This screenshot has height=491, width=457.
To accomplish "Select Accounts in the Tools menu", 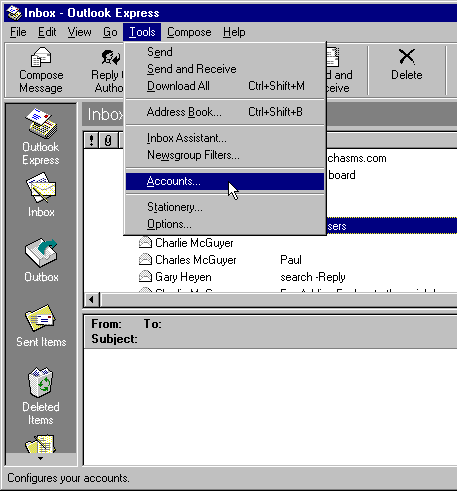I will coord(225,181).
